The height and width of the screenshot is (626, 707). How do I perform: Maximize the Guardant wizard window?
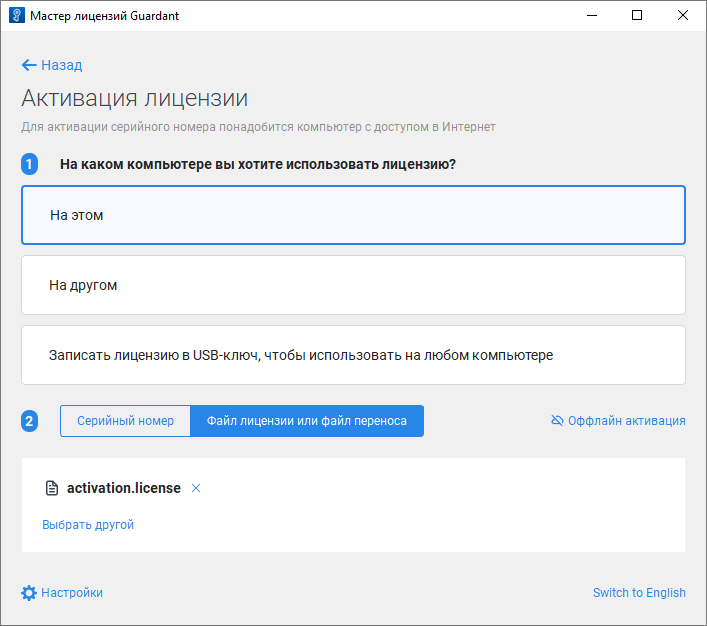pyautogui.click(x=637, y=16)
